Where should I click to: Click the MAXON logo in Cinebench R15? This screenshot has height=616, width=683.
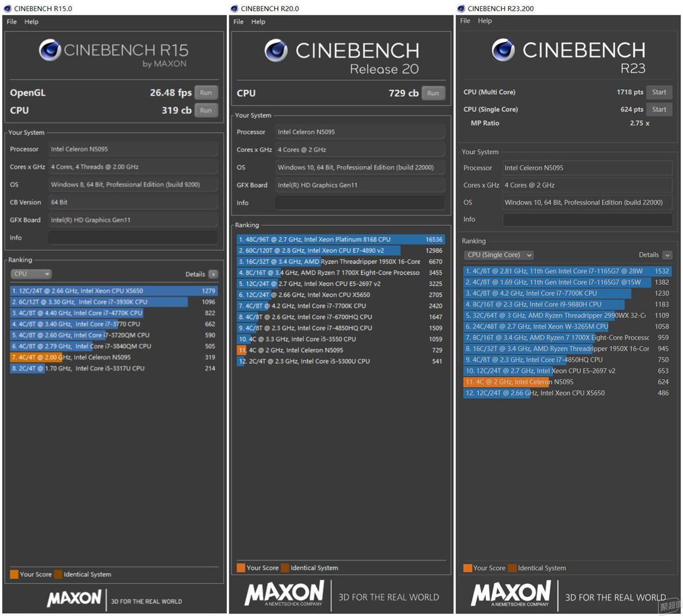(x=74, y=599)
